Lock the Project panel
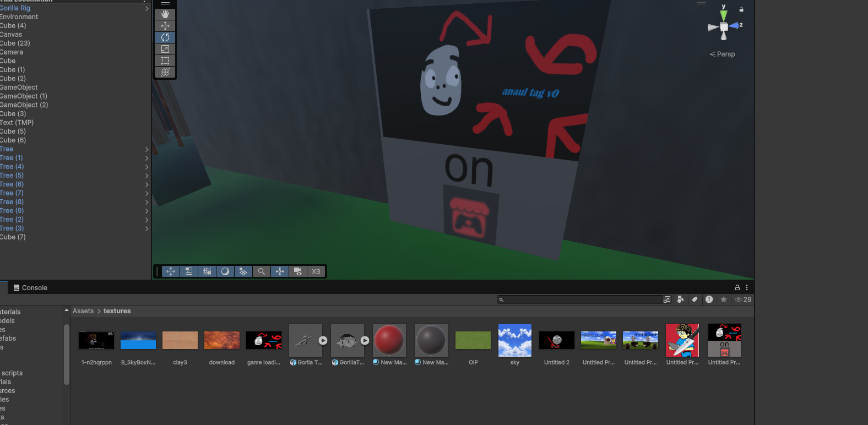Image resolution: width=868 pixels, height=425 pixels. click(x=737, y=287)
